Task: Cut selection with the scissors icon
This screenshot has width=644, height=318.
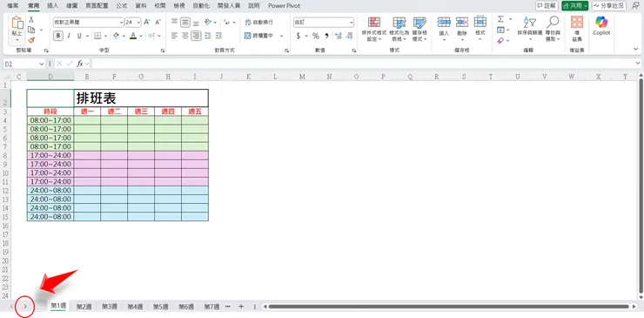Action: (31, 20)
